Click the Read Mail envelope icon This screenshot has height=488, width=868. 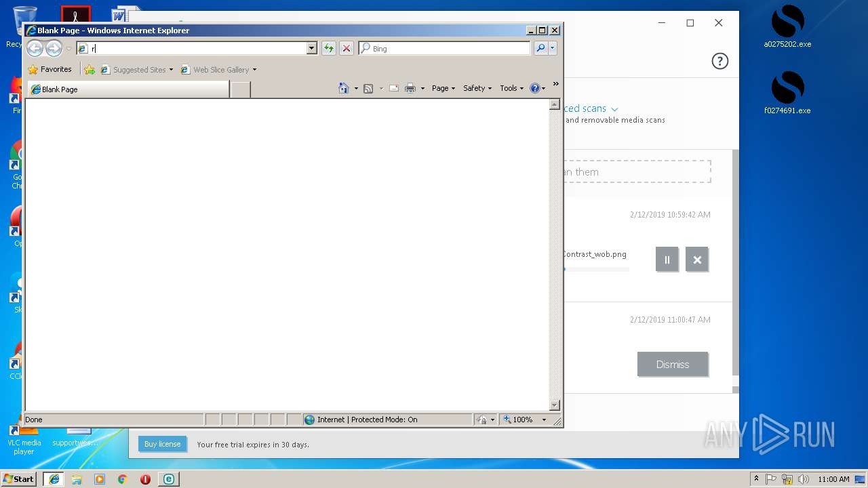pos(393,88)
